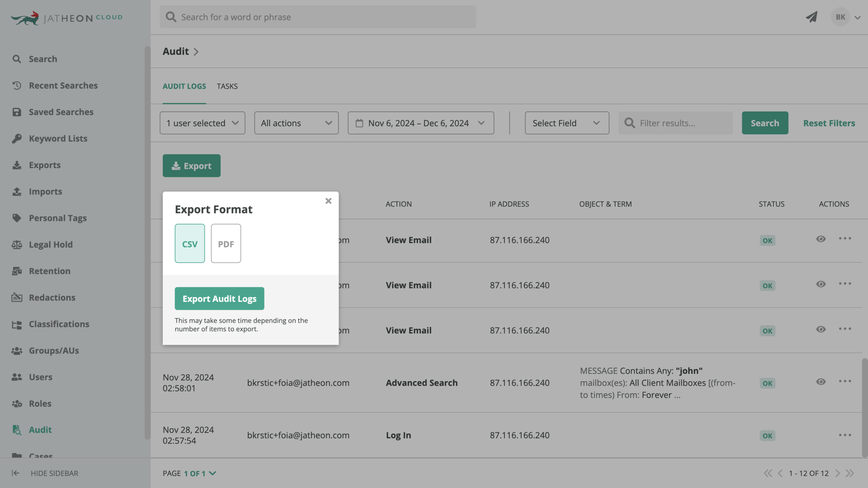Open Classifications menu item

coord(59,324)
